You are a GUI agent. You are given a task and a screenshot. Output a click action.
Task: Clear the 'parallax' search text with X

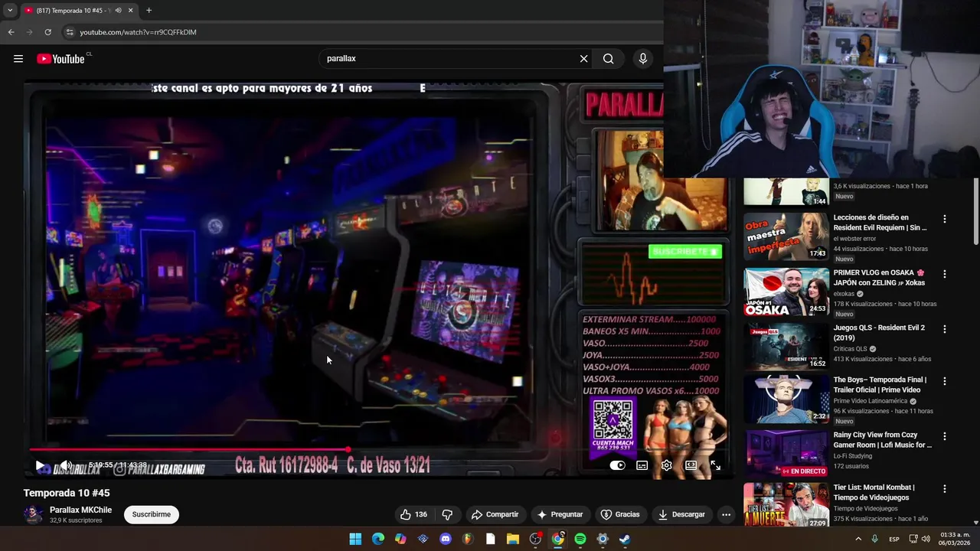(x=583, y=59)
